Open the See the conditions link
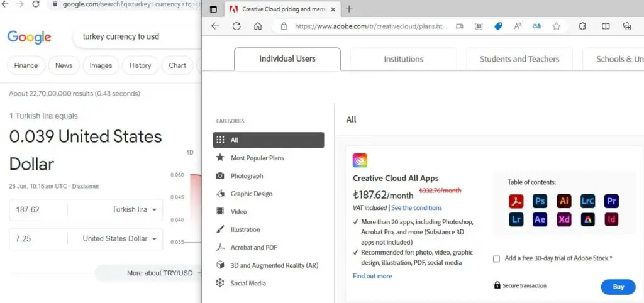 point(416,208)
